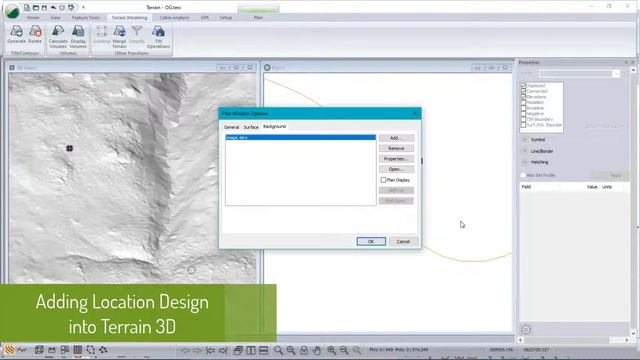Click the Cancel button in dialog
This screenshot has height=360, width=640.
pyautogui.click(x=403, y=242)
